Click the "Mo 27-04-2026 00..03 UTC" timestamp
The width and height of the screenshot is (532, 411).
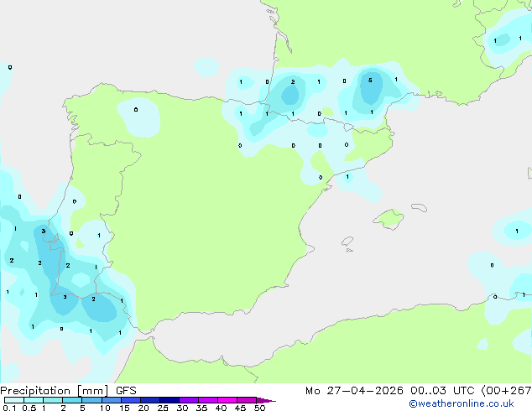pyautogui.click(x=389, y=391)
